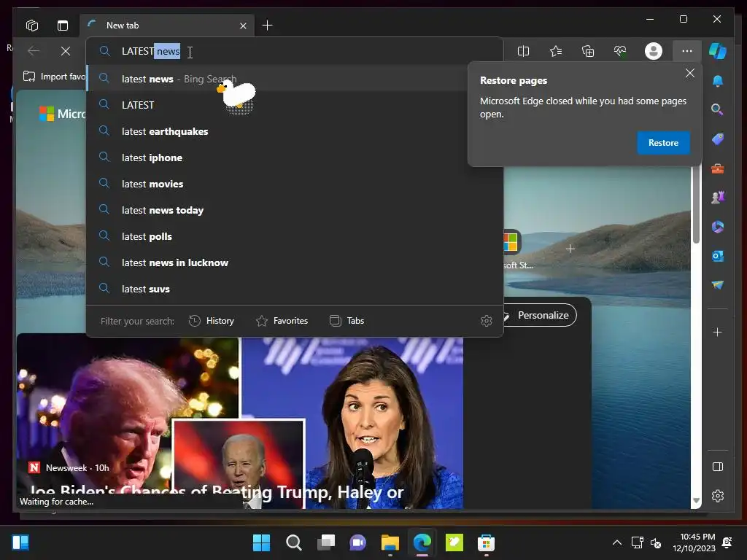This screenshot has width=747, height=560.
Task: Select suggestion latest movies
Action: pyautogui.click(x=295, y=184)
